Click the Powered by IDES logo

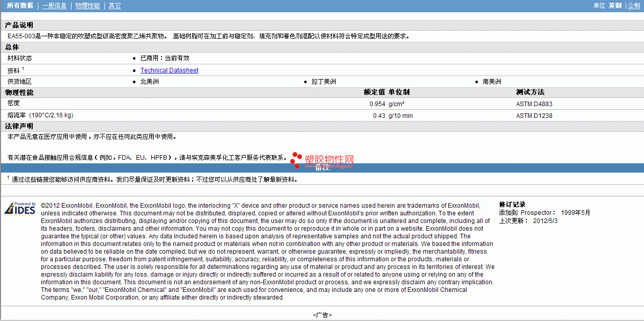(x=20, y=208)
